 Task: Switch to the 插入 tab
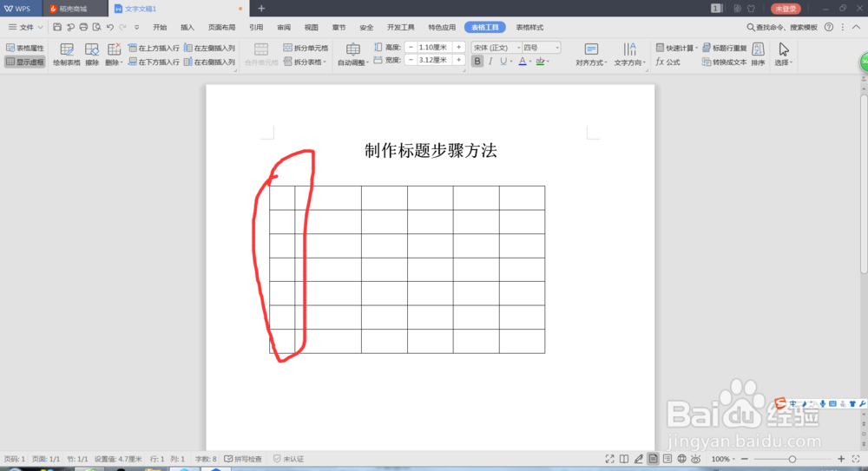[x=187, y=27]
